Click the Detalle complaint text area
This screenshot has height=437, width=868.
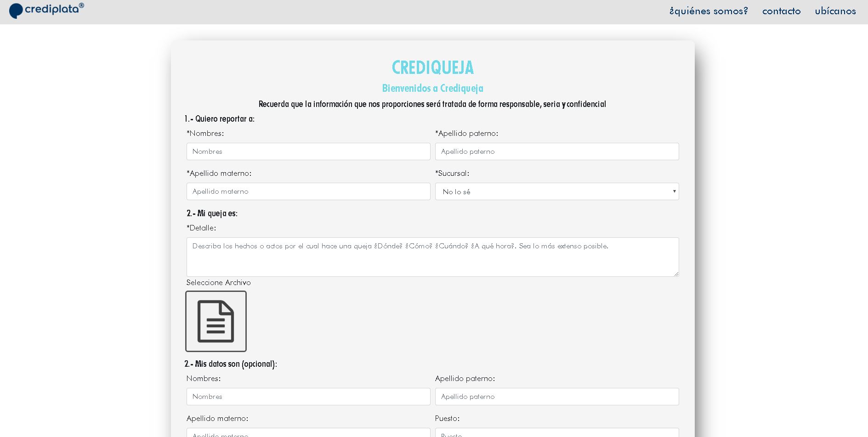coord(433,257)
